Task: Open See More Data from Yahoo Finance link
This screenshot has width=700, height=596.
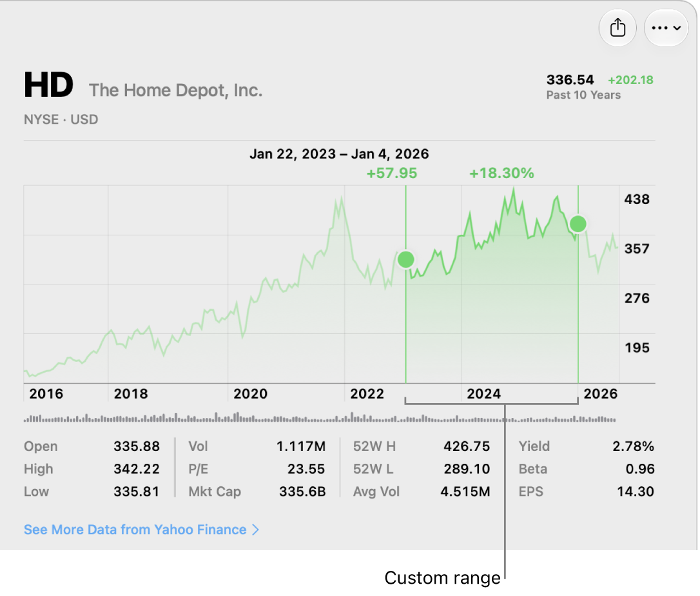Action: [141, 530]
